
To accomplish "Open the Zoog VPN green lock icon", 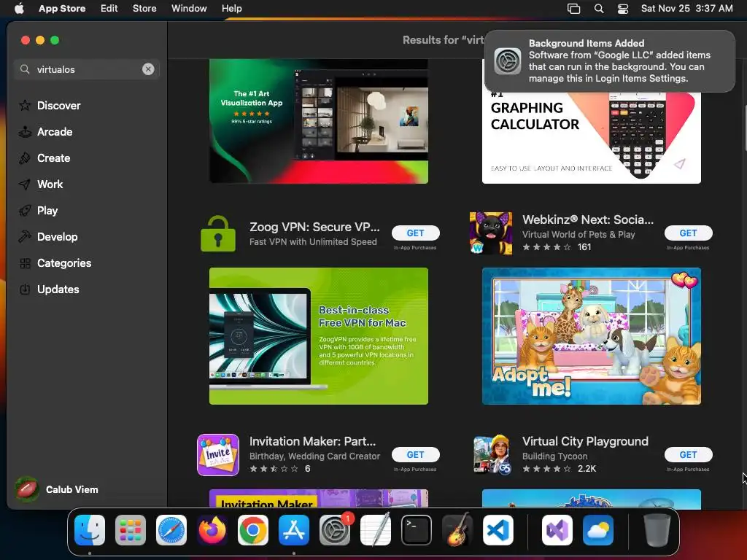I will pos(218,233).
